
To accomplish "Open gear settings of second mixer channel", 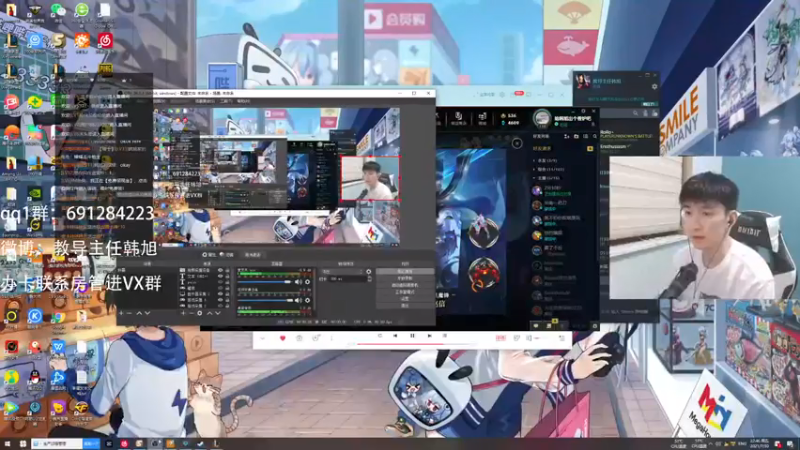I will pos(307,300).
